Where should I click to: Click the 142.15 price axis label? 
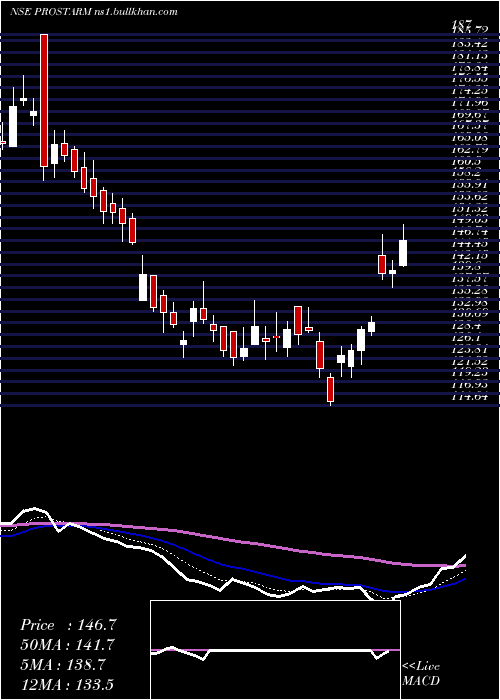(x=469, y=255)
